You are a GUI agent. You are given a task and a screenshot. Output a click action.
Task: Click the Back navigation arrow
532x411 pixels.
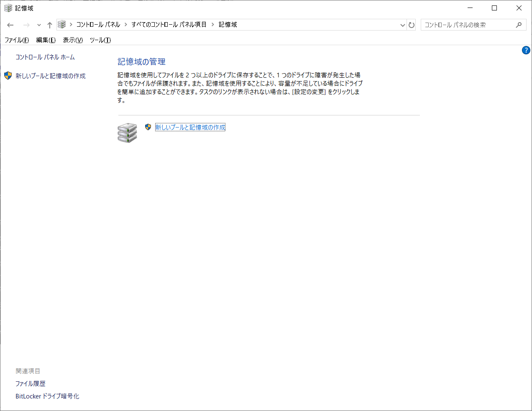click(x=10, y=25)
